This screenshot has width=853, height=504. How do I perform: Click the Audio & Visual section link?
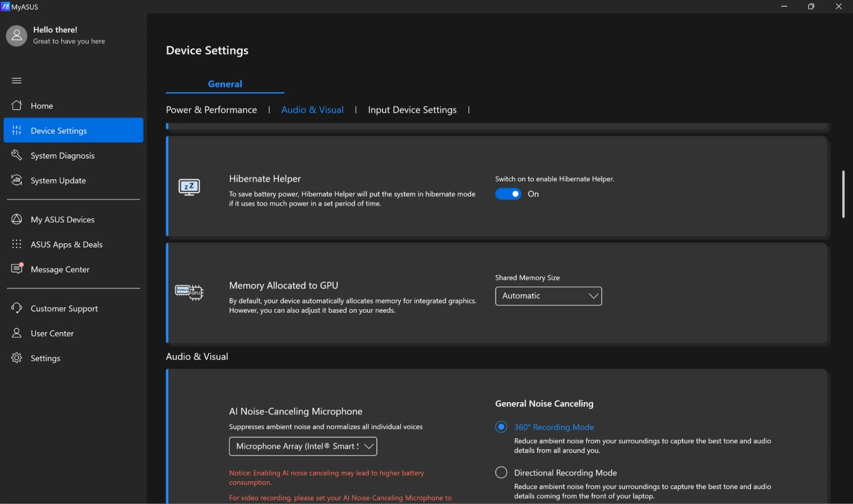click(x=312, y=110)
